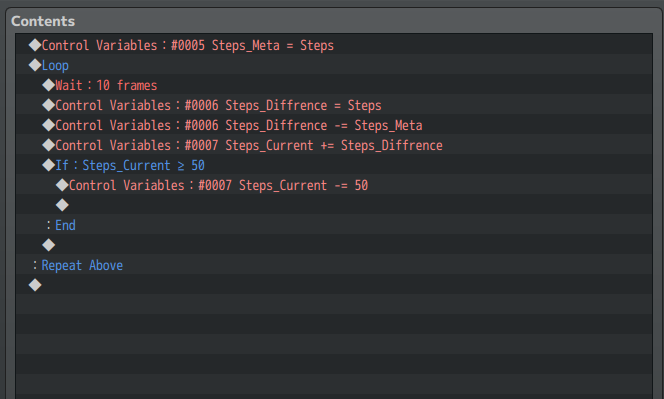The image size is (664, 399).
Task: Select the last empty command slot below Repeat Above
Action: coord(334,285)
